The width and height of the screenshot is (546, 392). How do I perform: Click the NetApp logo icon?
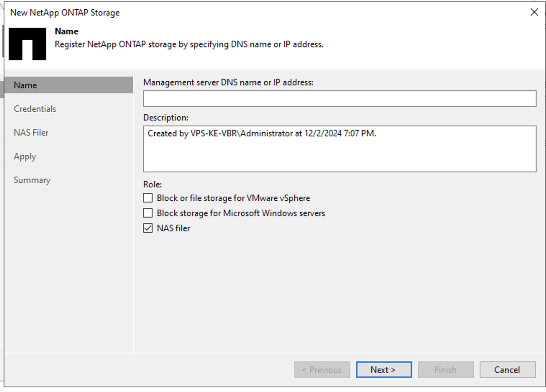tap(27, 44)
